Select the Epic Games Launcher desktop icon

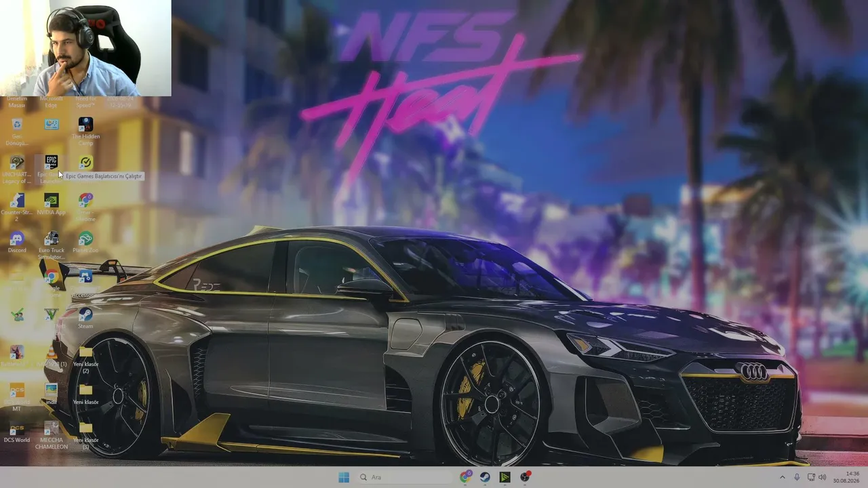pyautogui.click(x=52, y=169)
